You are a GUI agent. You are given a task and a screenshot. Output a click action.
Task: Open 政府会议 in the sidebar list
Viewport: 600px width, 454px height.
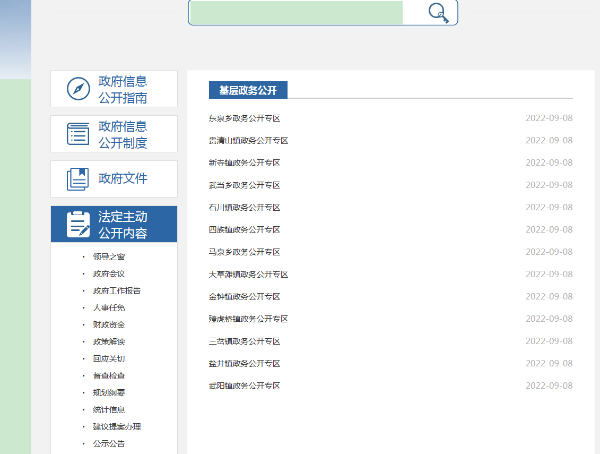coord(109,273)
